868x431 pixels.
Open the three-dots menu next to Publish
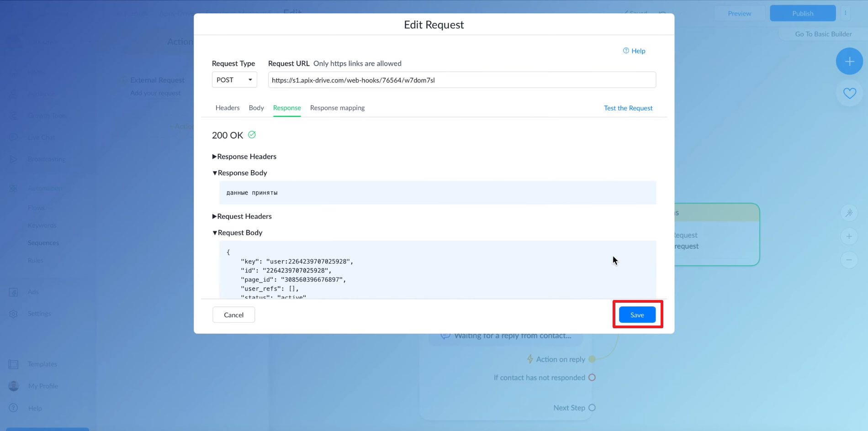[846, 13]
